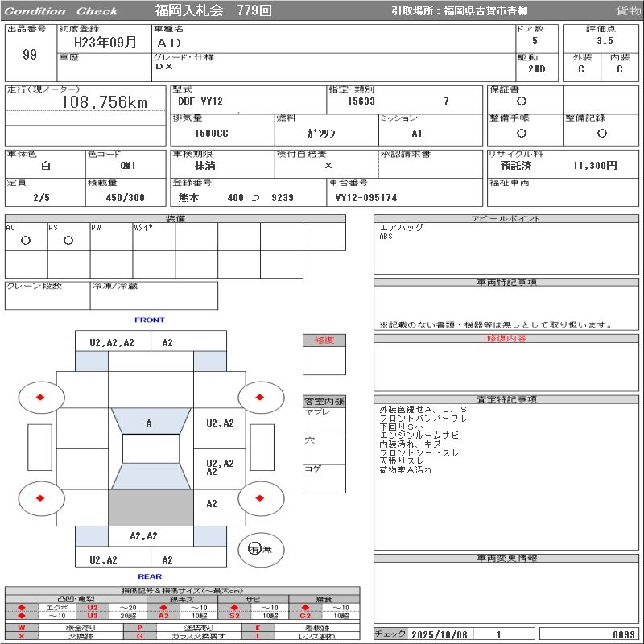Screen dimensions: 644x644
Task: Click the empty 修復 box
Action: [x=324, y=361]
